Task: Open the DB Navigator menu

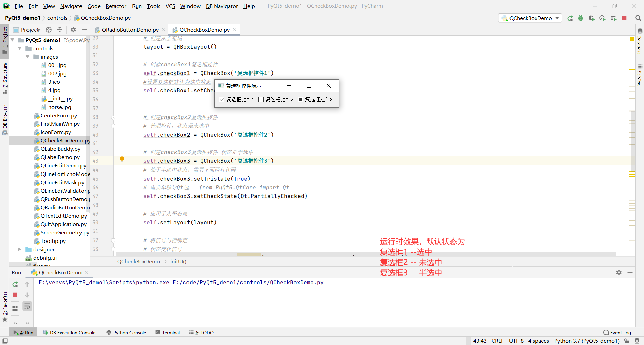Action: pyautogui.click(x=222, y=6)
